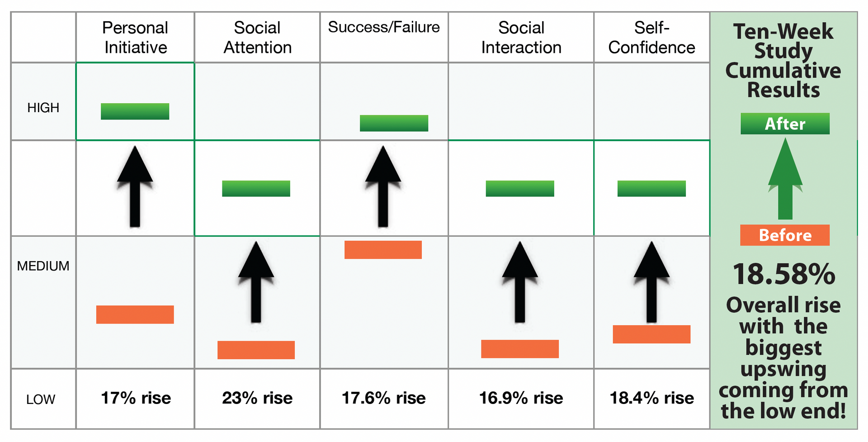Viewport: 868px width, 442px height.
Task: Click the black arrow in Social Attention column
Action: coord(256,282)
